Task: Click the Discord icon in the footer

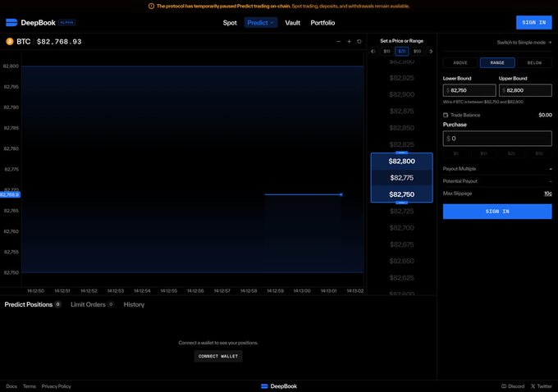Action: tap(504, 386)
